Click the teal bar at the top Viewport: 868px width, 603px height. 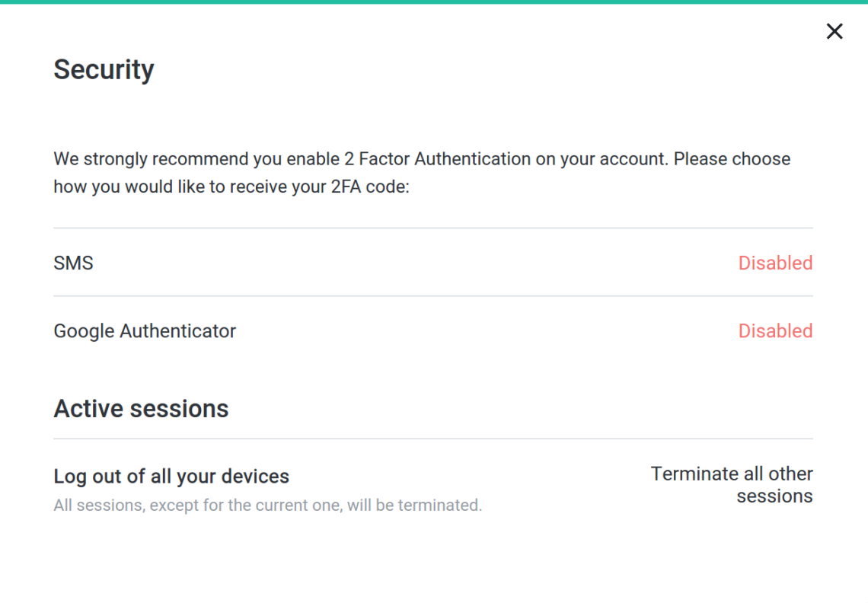tap(434, 2)
